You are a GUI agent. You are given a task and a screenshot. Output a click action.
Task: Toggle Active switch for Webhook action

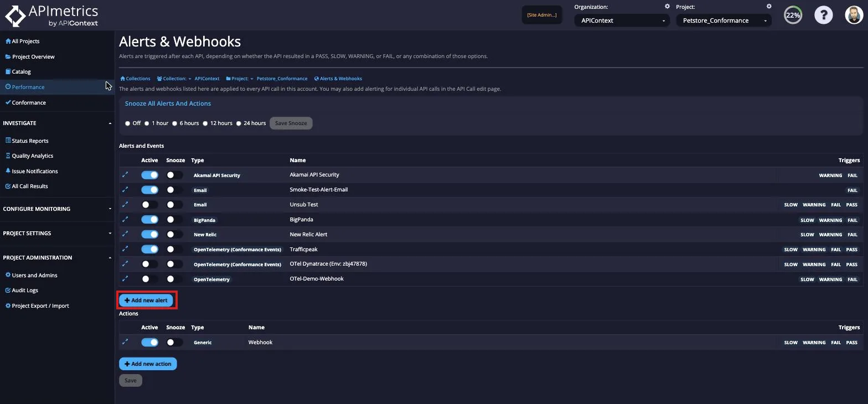point(149,343)
